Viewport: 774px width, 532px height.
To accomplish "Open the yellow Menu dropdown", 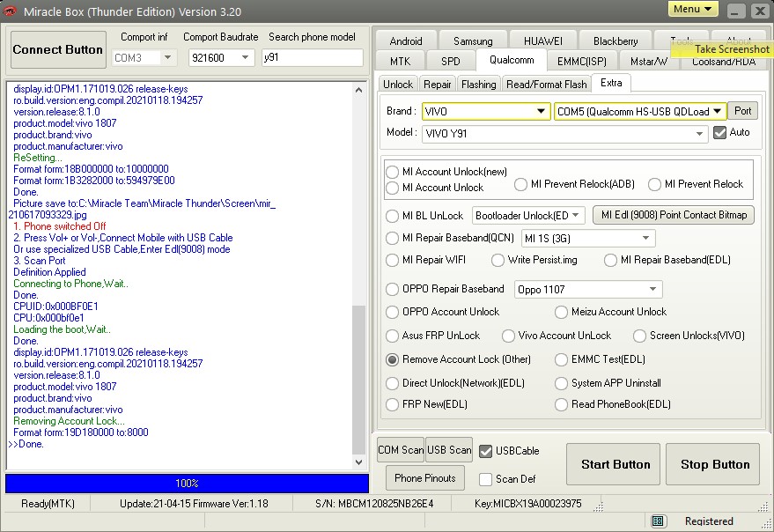I will [x=693, y=10].
